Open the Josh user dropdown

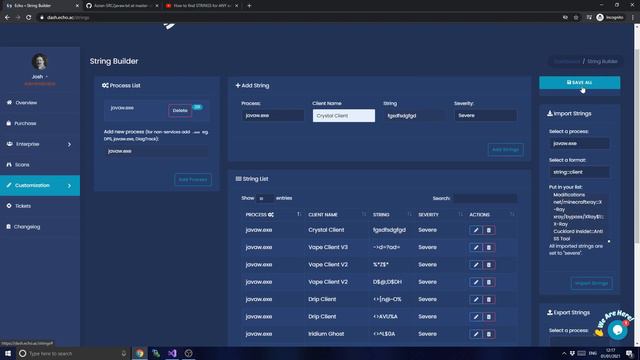tap(40, 77)
